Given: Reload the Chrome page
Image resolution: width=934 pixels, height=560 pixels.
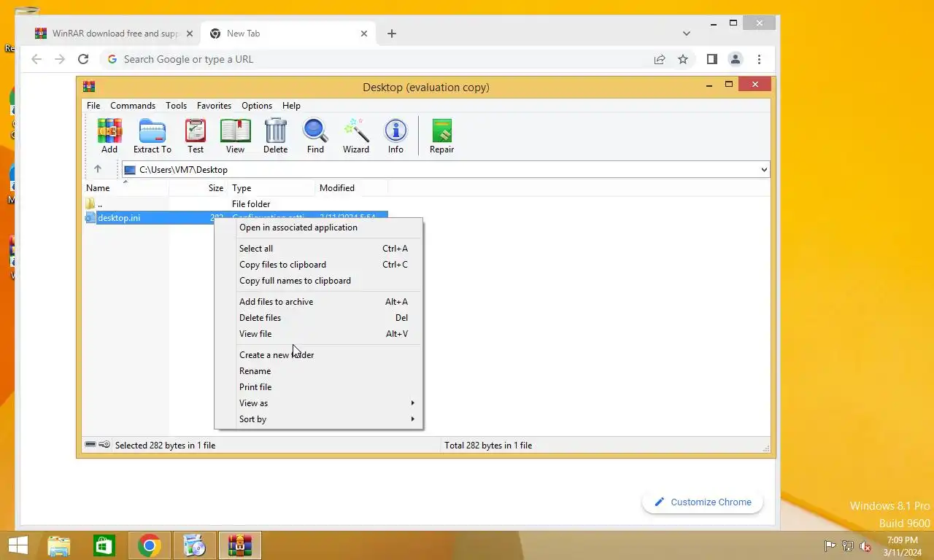Looking at the screenshot, I should (83, 59).
